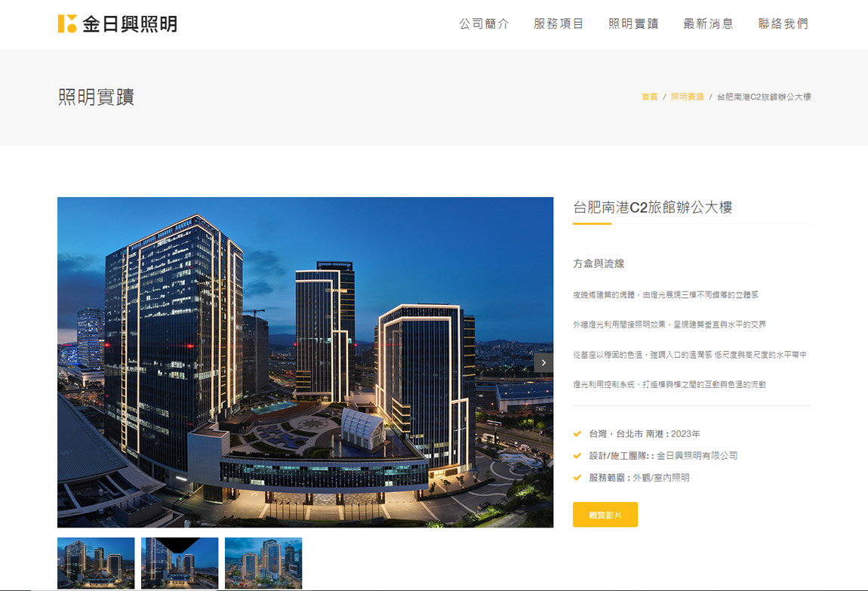Click the 台肥南港C2旅館辦公大樓 project title heading
Image resolution: width=868 pixels, height=591 pixels.
[653, 208]
